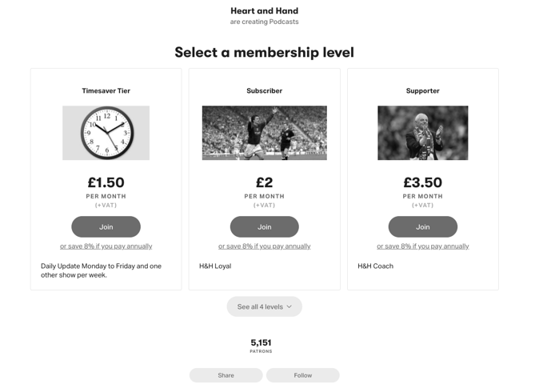Click annual savings link under Supporter
The image size is (535, 392).
[x=422, y=246]
